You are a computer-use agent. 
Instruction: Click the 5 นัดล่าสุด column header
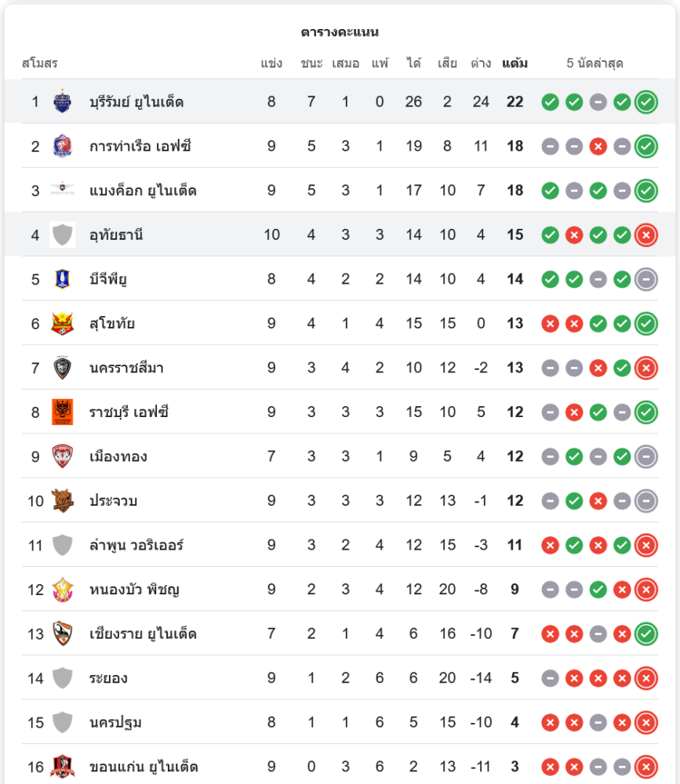(595, 64)
